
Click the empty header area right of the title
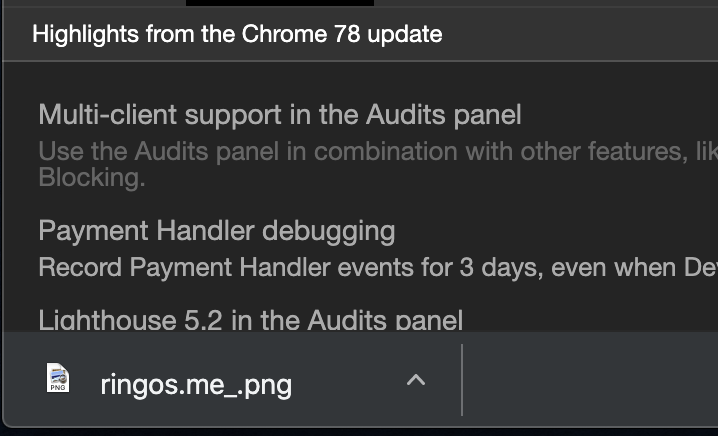click(x=582, y=34)
